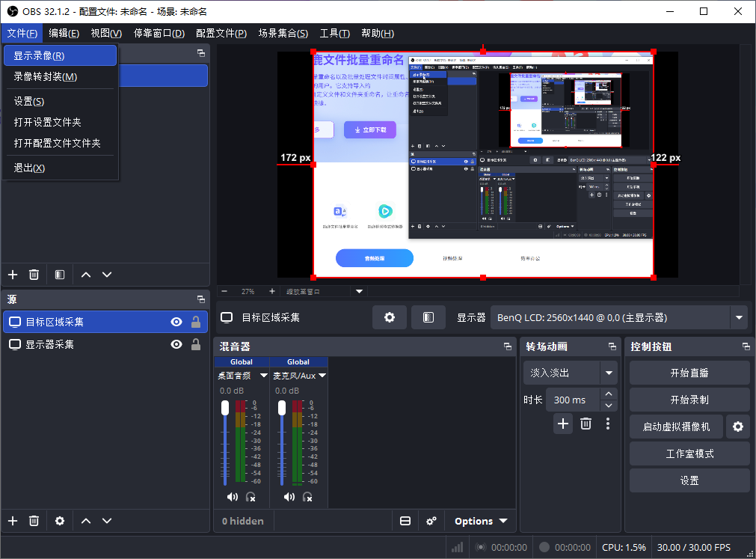Select 显示器采集 source row
Image resolution: width=756 pixels, height=559 pixels.
(x=105, y=344)
